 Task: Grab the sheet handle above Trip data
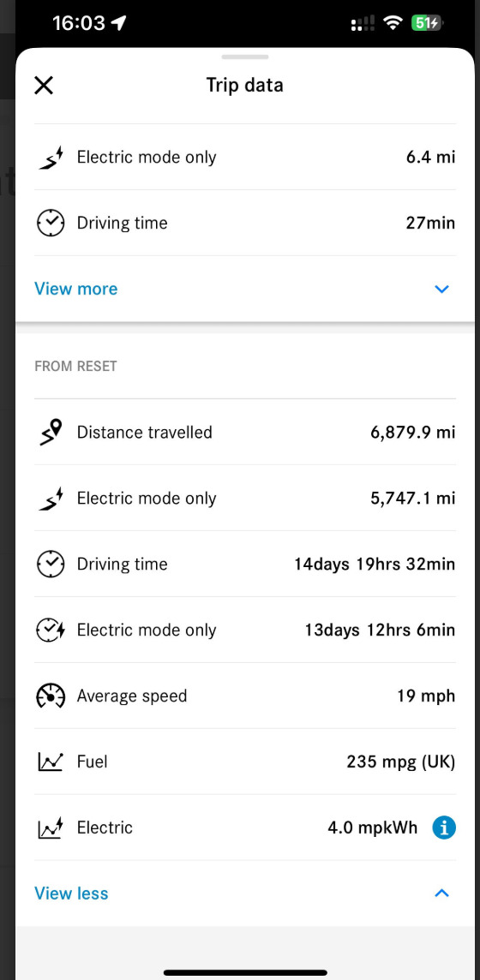(x=245, y=57)
